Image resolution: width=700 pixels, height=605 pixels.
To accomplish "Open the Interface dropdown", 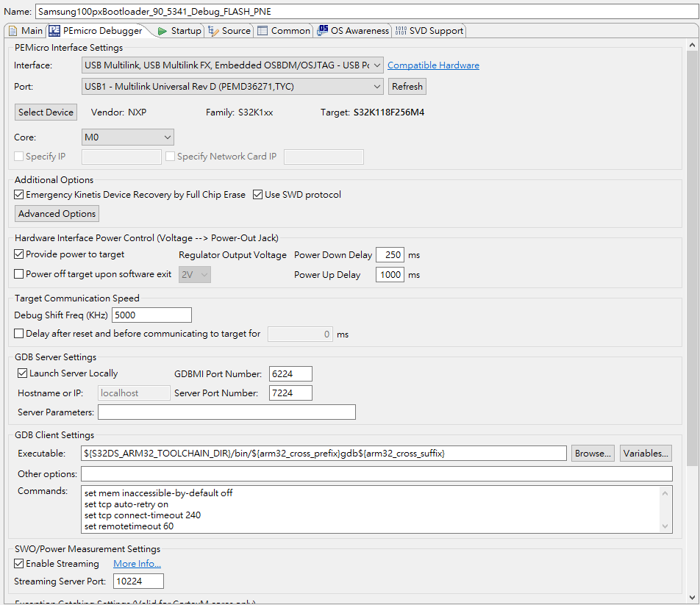I will (377, 65).
